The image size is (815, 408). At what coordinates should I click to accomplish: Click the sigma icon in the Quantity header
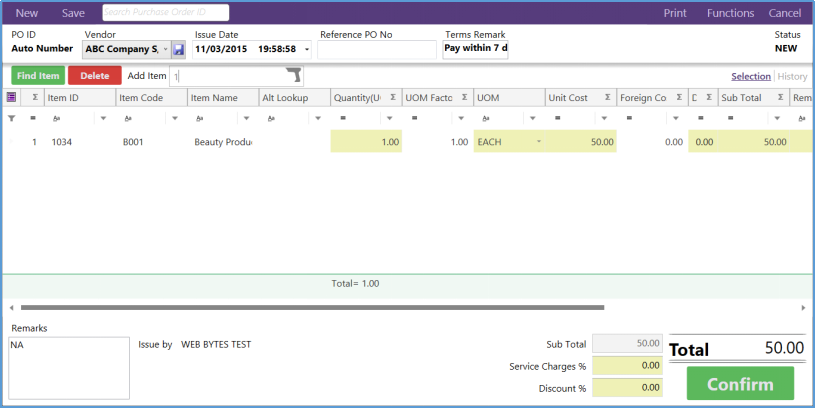coord(393,97)
